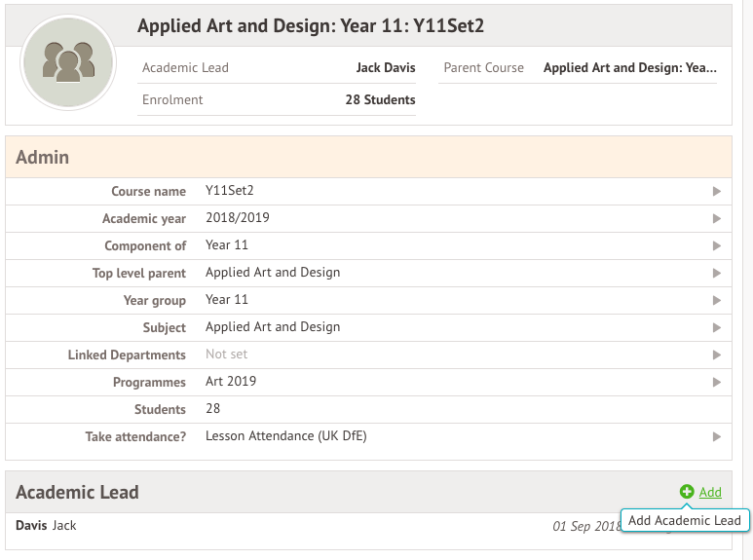Viewport: 753px width, 560px height.
Task: Select the Davis Jack academic lead entry
Action: tap(46, 526)
